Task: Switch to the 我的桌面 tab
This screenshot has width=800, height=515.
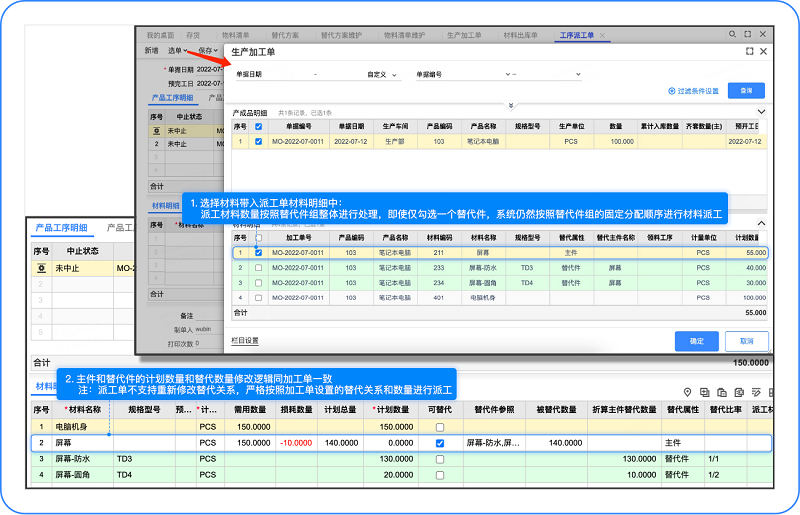Action: coord(160,35)
